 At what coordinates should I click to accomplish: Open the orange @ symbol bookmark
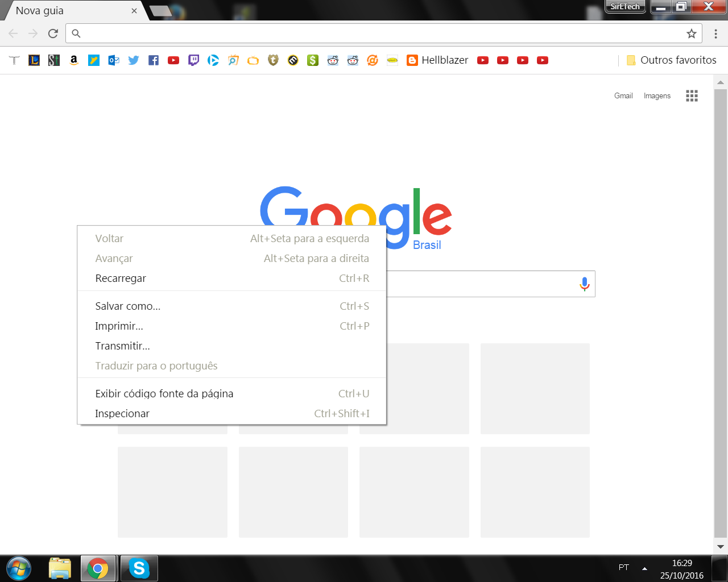click(x=373, y=60)
